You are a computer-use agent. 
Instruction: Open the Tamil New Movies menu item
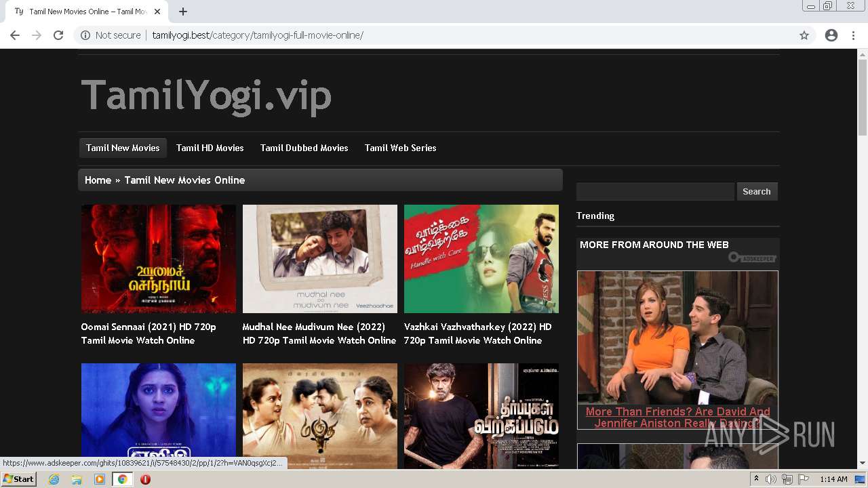[x=123, y=148]
